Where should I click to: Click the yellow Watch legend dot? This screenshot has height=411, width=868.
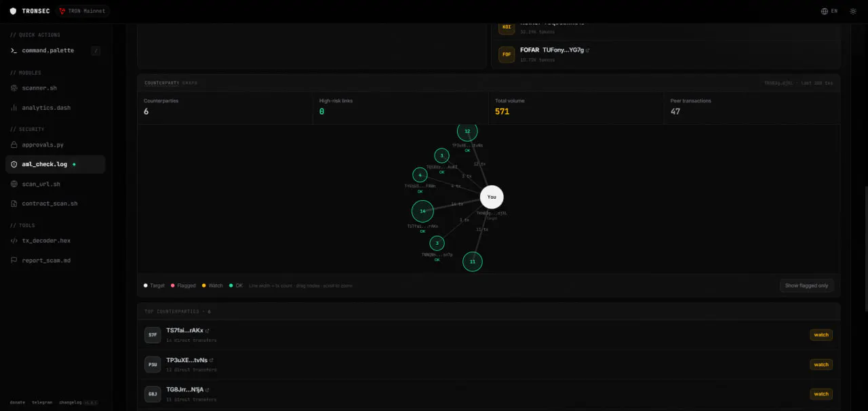coord(204,286)
